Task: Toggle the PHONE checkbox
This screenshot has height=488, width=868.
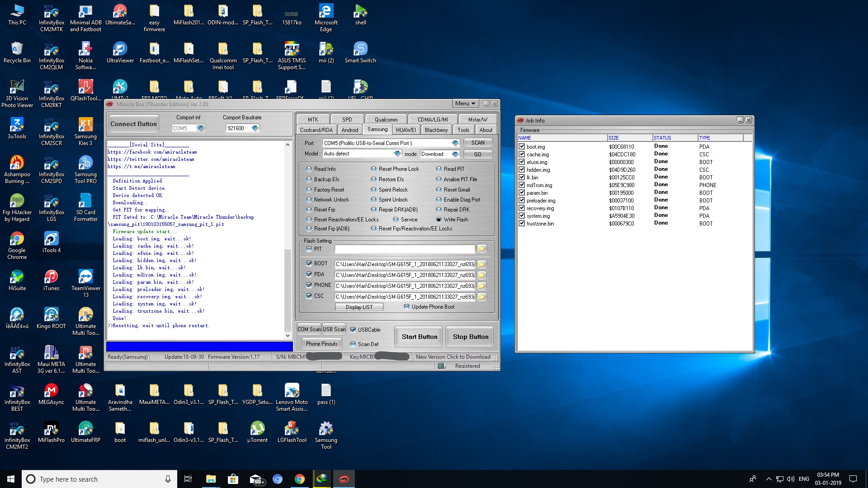Action: pyautogui.click(x=309, y=285)
